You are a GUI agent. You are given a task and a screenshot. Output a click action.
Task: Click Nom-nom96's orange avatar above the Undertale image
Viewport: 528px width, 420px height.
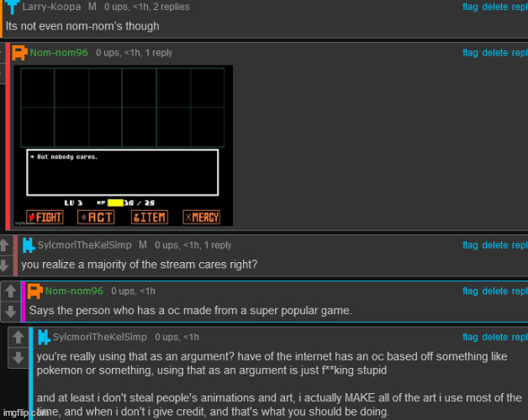tap(19, 53)
